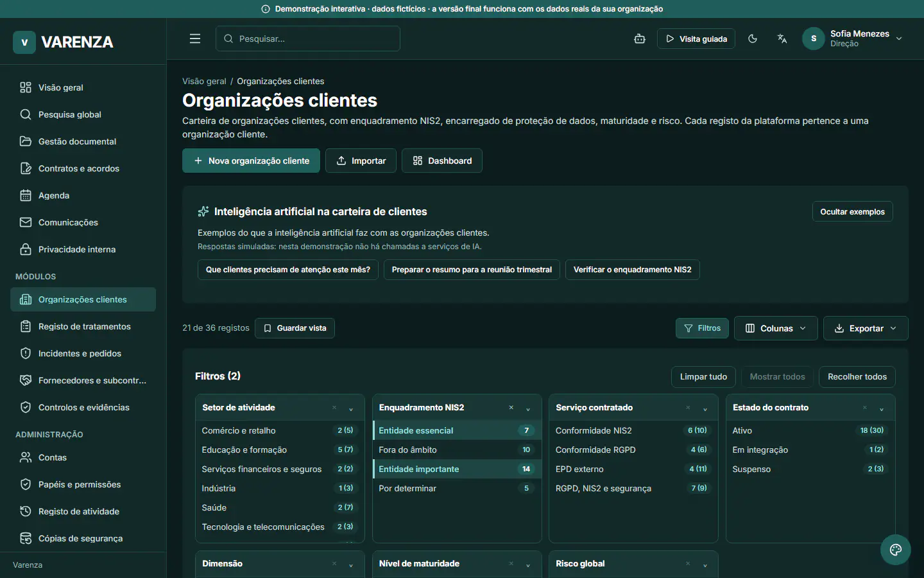
Task: Clear the Dimensão filter with its X
Action: point(334,564)
